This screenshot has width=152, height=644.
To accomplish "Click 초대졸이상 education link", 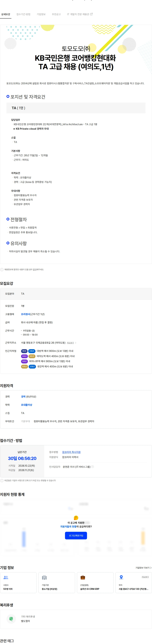I will 26,405.
